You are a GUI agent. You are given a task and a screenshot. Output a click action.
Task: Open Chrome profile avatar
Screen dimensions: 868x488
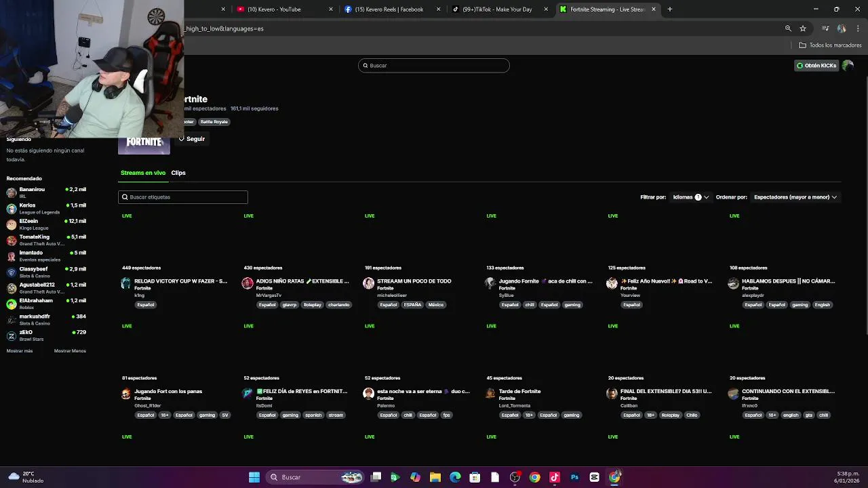(x=842, y=28)
